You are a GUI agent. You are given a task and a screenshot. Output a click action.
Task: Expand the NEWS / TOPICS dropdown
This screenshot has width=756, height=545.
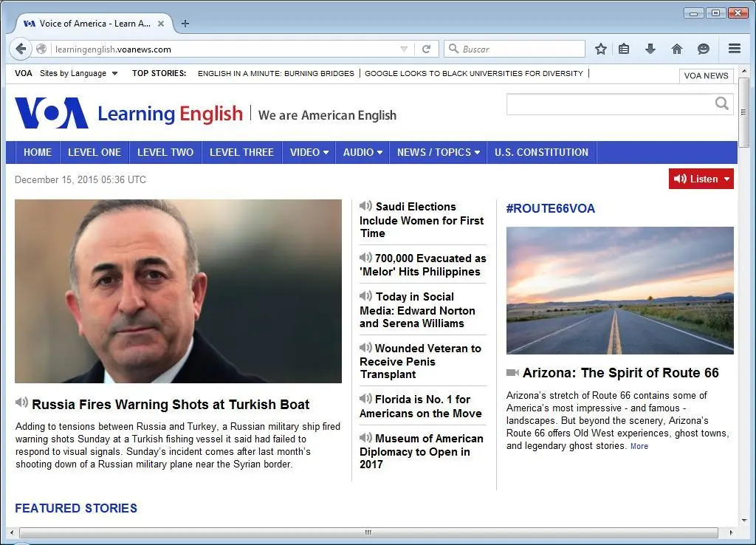(439, 152)
